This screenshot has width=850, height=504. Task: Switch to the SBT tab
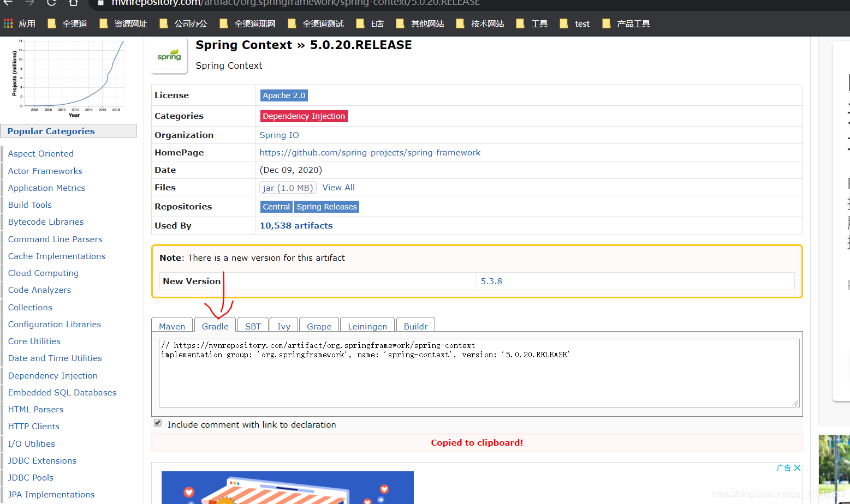253,325
